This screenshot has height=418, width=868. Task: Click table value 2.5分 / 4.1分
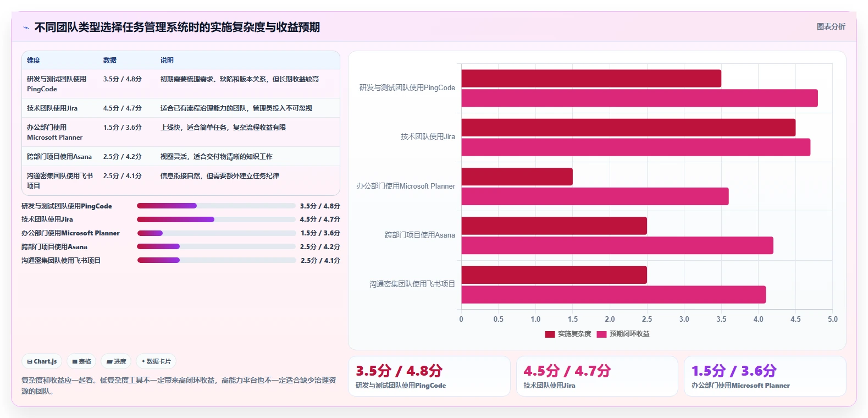[x=123, y=176]
